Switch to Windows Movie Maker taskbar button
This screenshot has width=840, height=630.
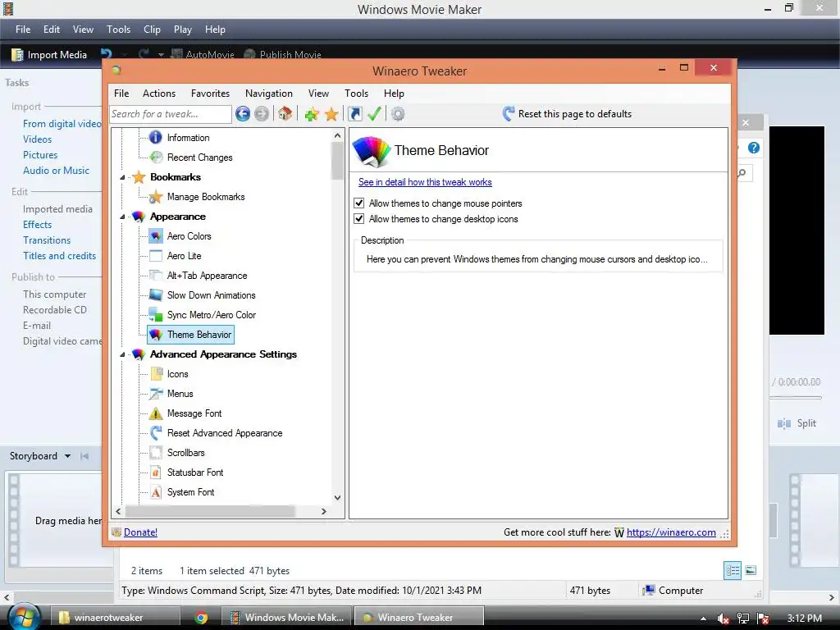(x=286, y=618)
